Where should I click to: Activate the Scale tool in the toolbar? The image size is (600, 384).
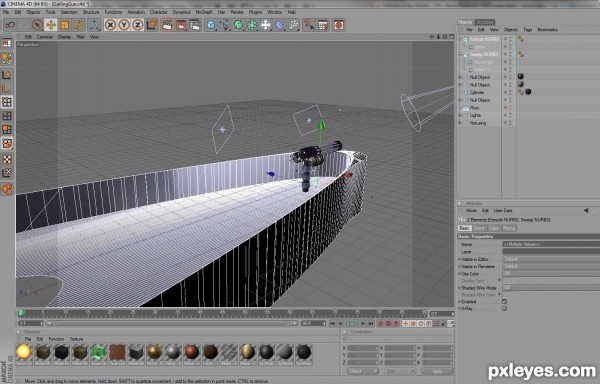click(x=64, y=25)
